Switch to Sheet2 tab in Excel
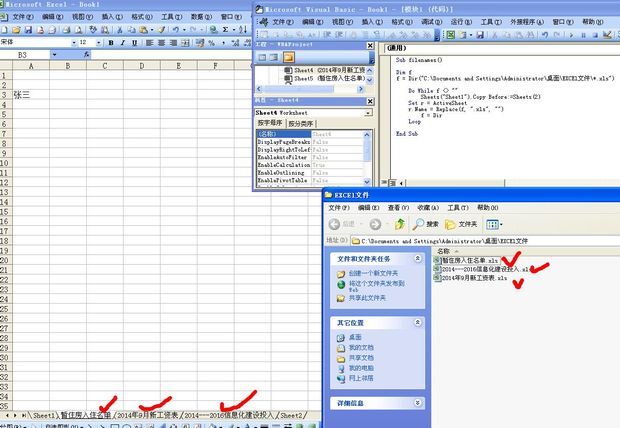Viewport: 620px width, 428px height. [x=291, y=415]
